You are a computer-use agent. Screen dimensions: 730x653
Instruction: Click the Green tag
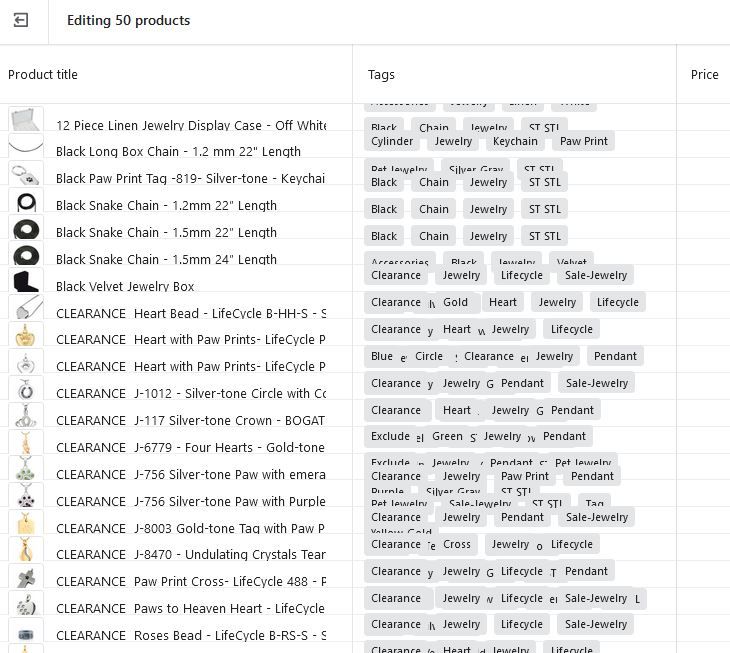click(447, 436)
